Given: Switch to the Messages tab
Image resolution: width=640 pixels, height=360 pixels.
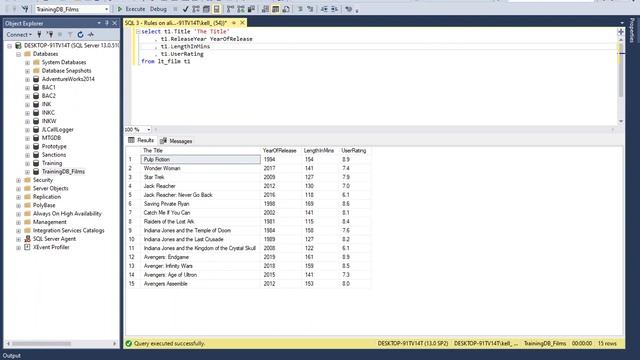Looking at the screenshot, I should pyautogui.click(x=176, y=141).
